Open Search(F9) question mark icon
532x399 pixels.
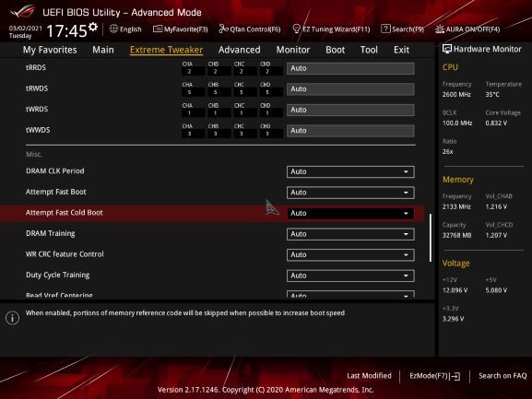coord(385,29)
